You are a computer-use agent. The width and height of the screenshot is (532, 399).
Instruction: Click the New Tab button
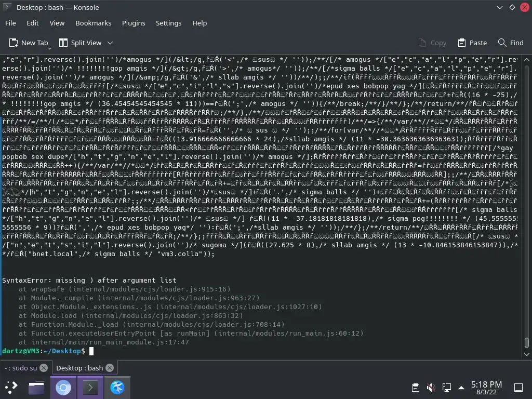(29, 43)
